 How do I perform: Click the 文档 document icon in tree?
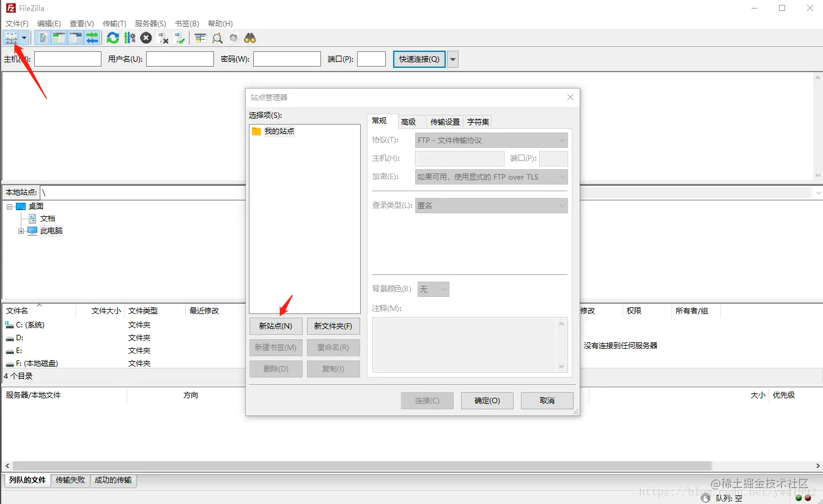[33, 219]
